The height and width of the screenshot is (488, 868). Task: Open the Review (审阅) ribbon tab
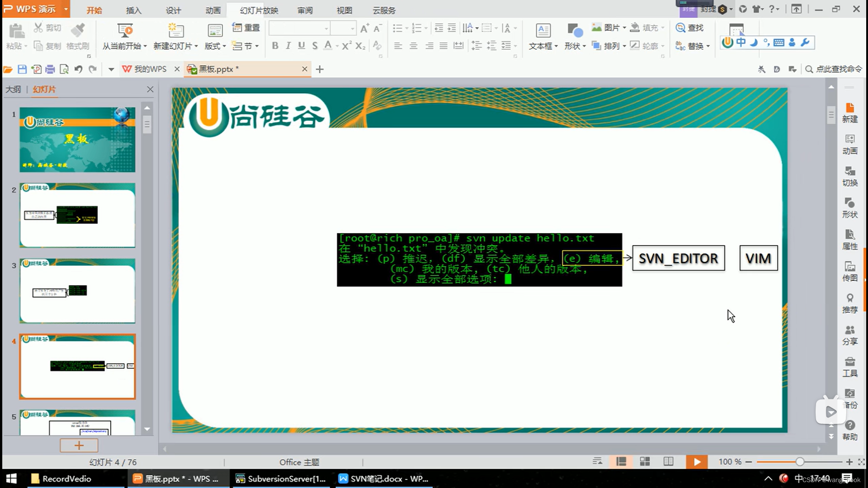click(x=305, y=10)
